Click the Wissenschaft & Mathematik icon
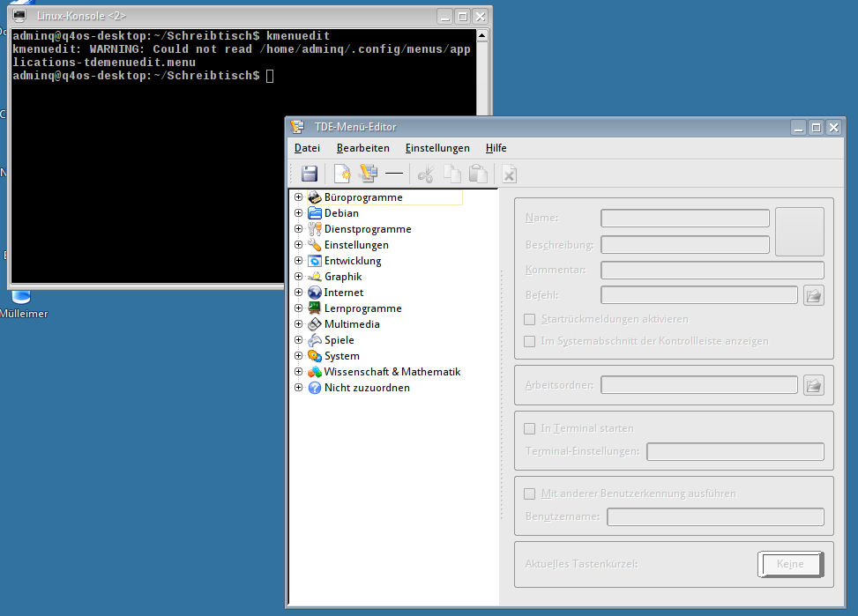The width and height of the screenshot is (858, 616). click(315, 372)
